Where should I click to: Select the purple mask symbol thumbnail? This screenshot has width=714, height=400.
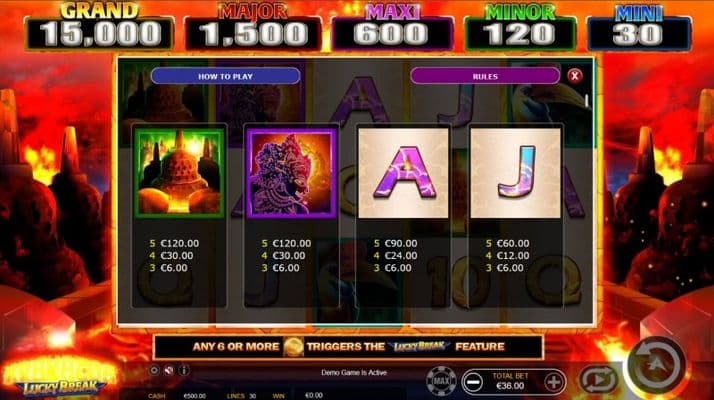291,173
